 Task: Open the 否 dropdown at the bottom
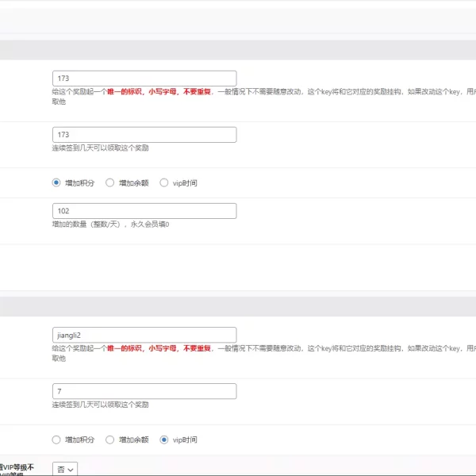coord(65,470)
